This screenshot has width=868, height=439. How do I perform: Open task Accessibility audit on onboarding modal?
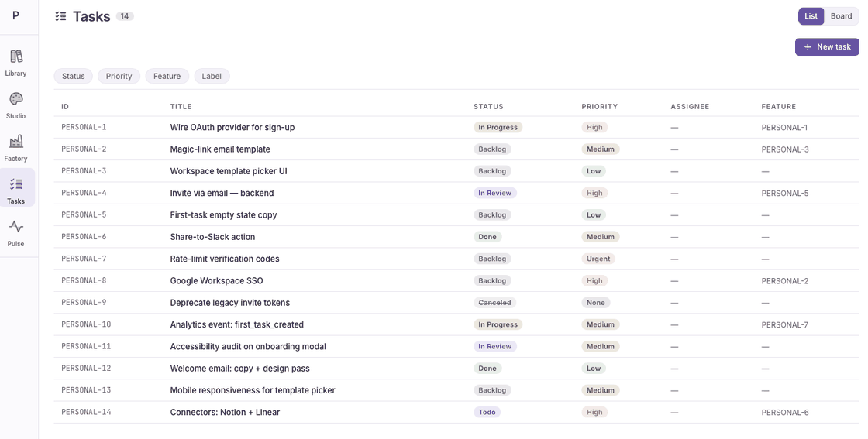248,347
